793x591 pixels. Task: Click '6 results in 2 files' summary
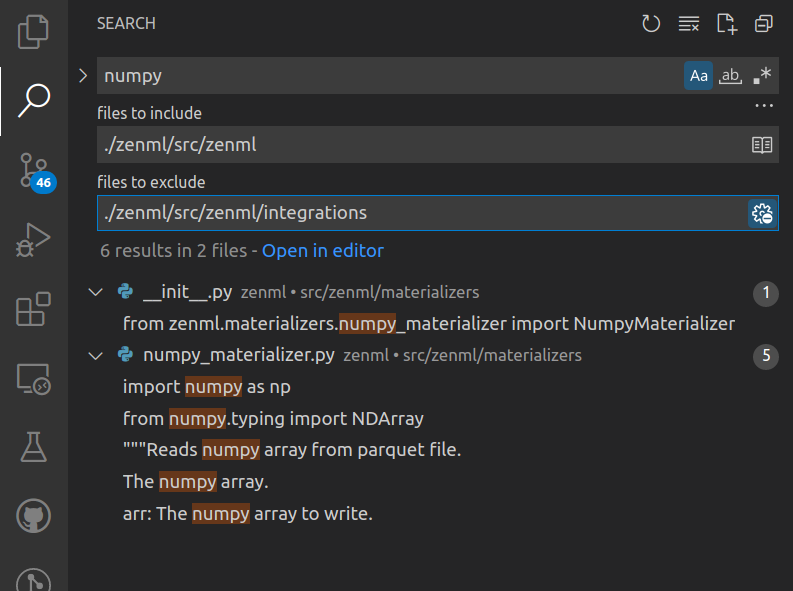point(173,251)
